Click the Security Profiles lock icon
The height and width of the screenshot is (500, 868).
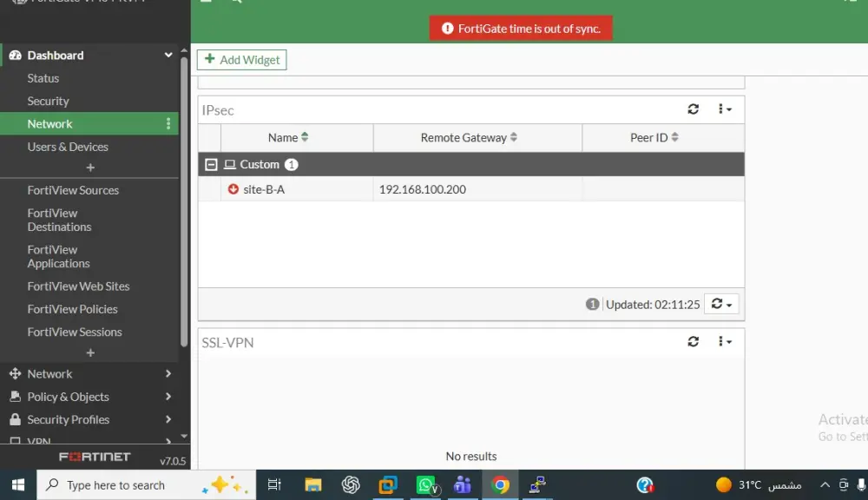[15, 419]
